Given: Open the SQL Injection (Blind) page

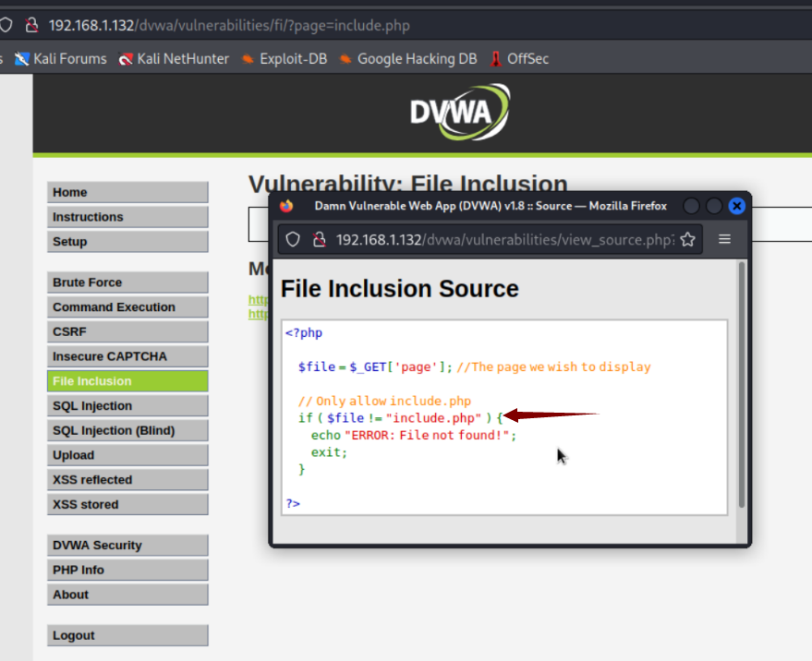Looking at the screenshot, I should pyautogui.click(x=127, y=430).
